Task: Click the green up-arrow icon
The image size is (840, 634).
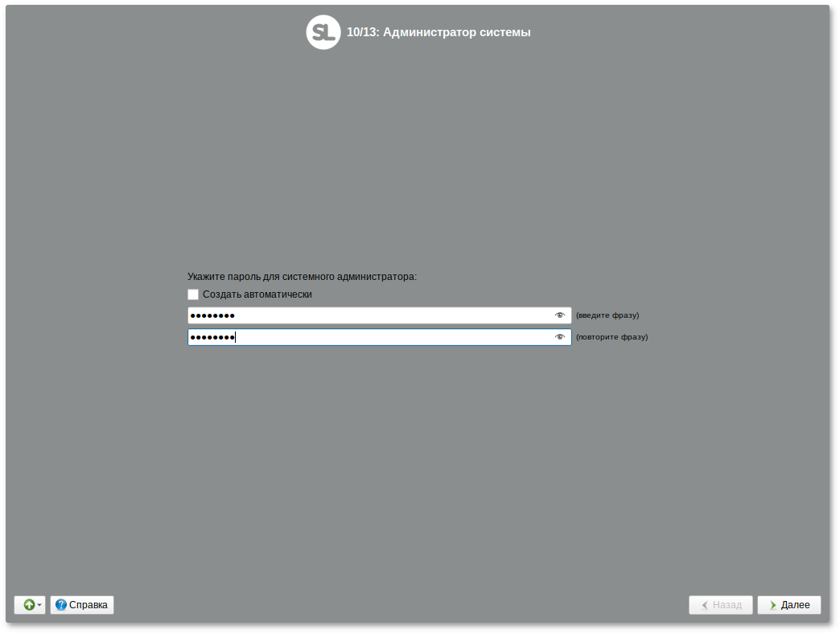Action: (29, 605)
